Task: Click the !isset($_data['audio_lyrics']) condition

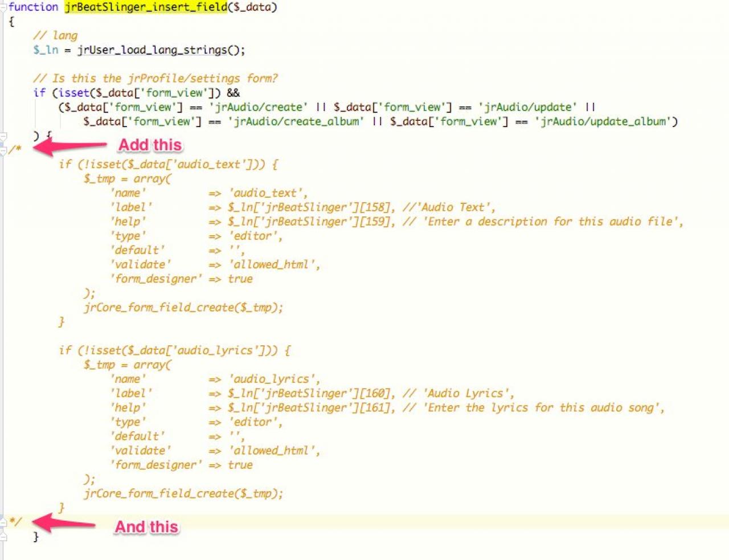Action: point(178,350)
